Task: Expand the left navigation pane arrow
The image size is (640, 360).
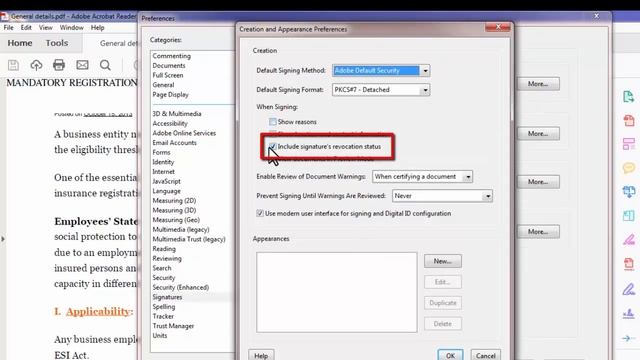Action: click(x=3, y=239)
